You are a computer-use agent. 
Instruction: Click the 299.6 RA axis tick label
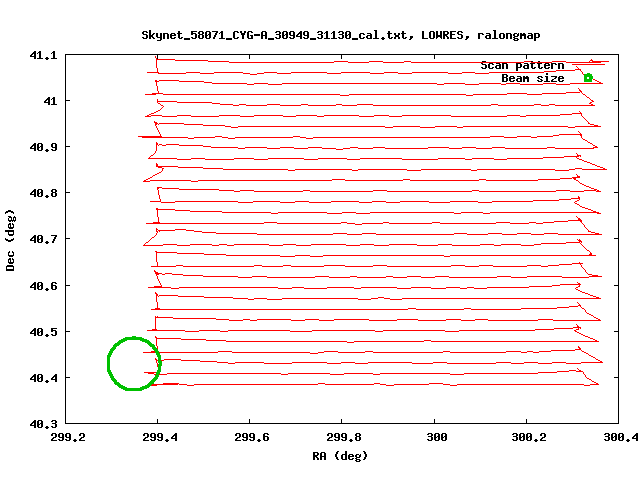[252, 437]
